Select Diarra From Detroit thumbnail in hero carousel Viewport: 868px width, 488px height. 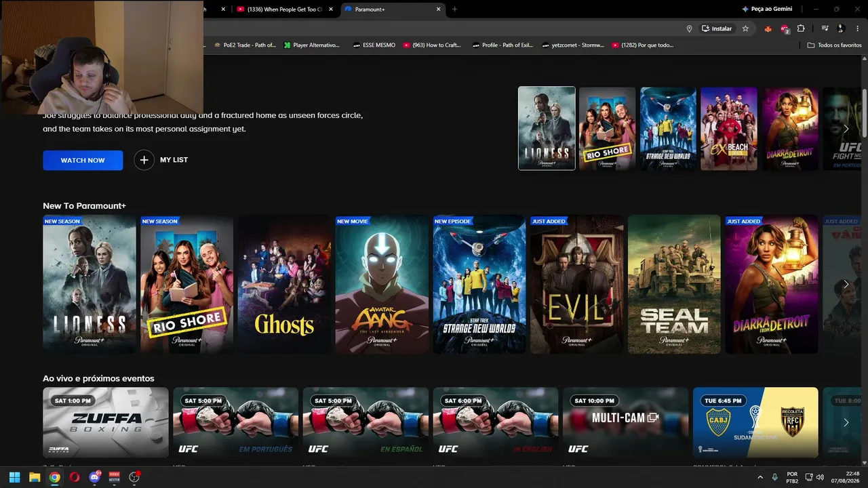pos(789,128)
